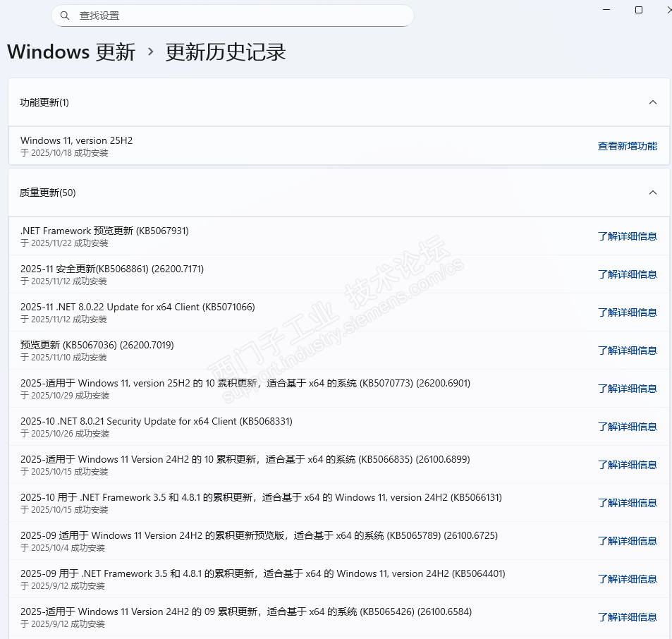Open 查看新增功能 link for version 25H2
The image size is (672, 639).
point(628,146)
